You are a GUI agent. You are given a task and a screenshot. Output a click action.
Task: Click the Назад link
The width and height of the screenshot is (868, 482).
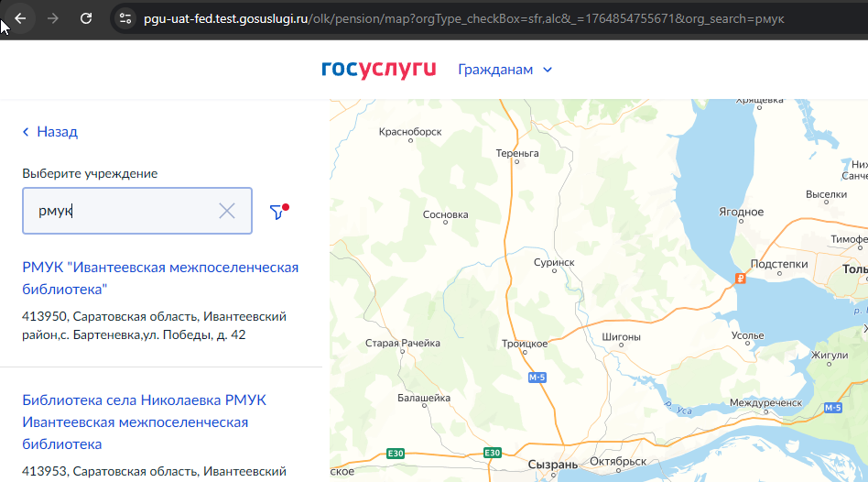(x=49, y=132)
